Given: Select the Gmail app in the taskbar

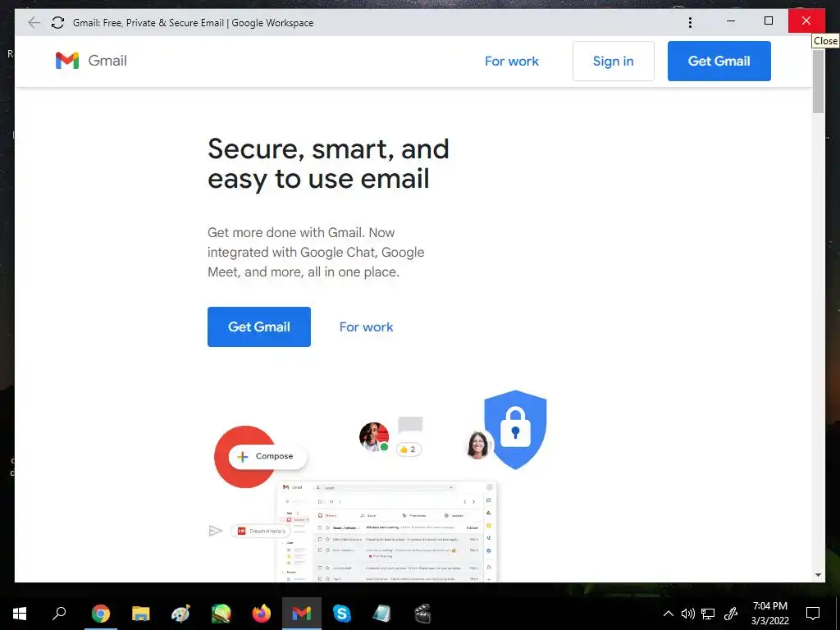Looking at the screenshot, I should (x=302, y=614).
